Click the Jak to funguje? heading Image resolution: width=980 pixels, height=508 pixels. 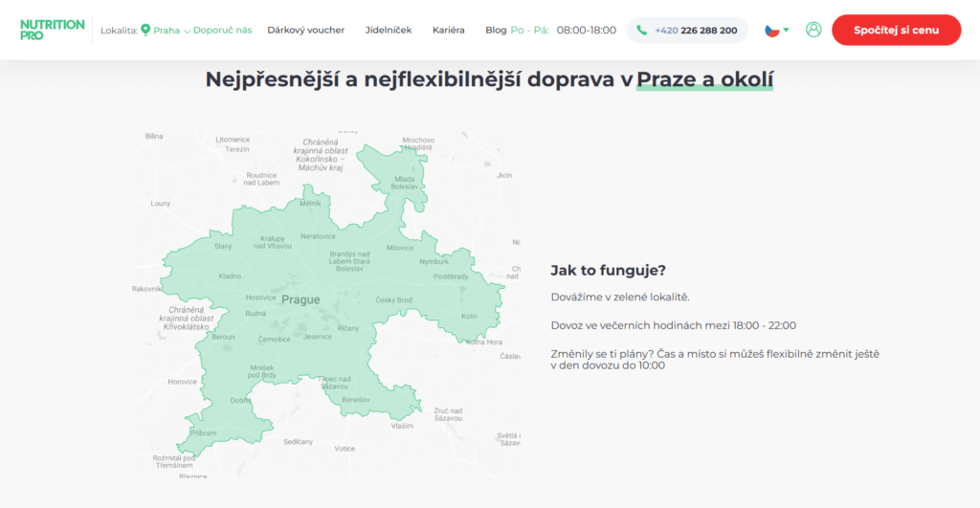(608, 271)
